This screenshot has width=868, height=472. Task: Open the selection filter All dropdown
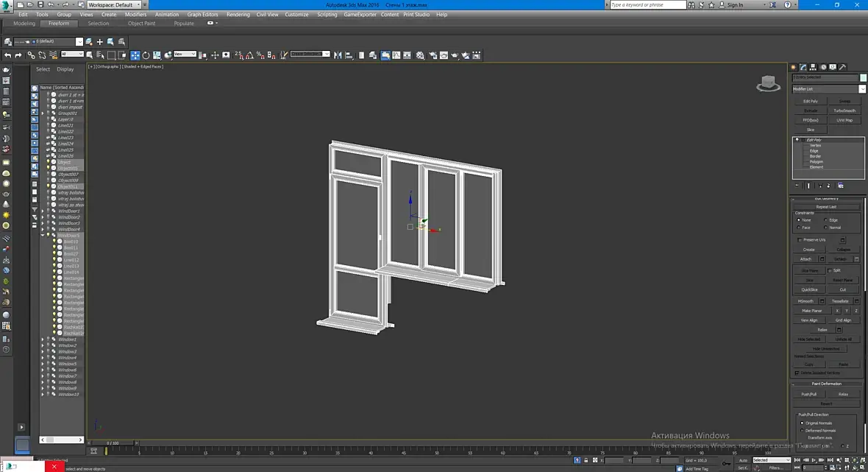point(72,54)
